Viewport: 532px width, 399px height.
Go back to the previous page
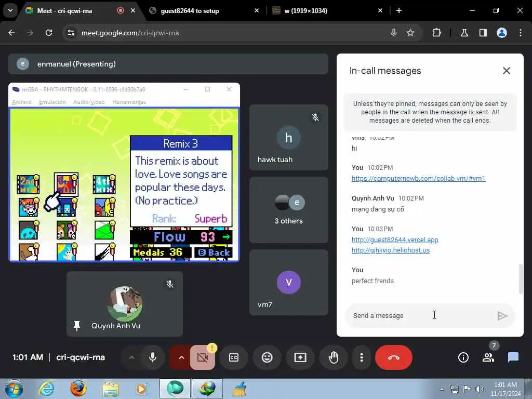[11, 33]
